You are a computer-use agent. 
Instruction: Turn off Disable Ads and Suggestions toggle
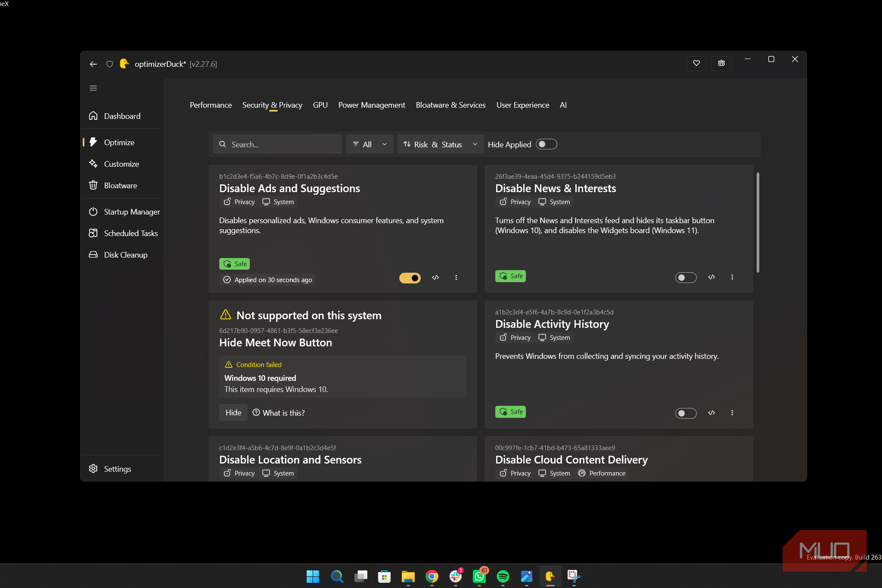[x=410, y=278]
